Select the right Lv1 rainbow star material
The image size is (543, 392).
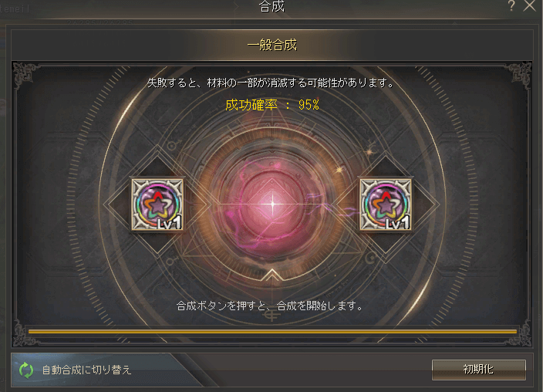click(386, 204)
